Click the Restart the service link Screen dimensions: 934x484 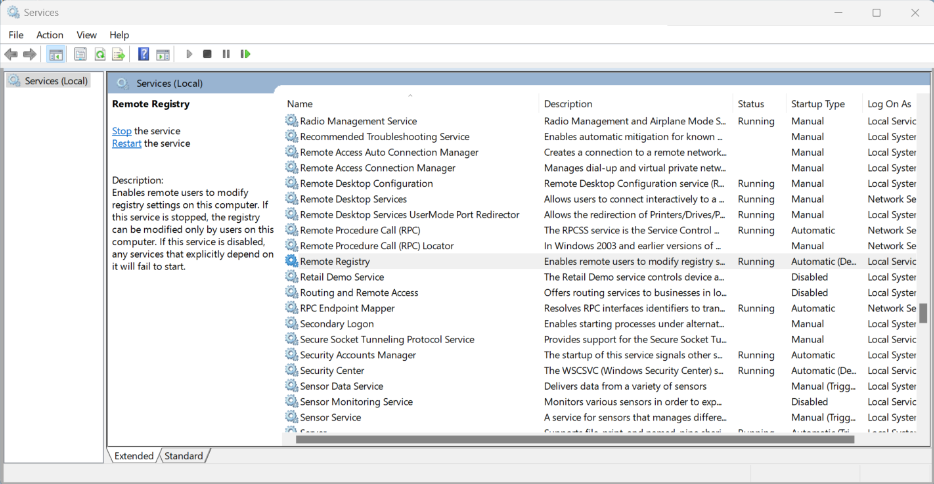point(126,143)
